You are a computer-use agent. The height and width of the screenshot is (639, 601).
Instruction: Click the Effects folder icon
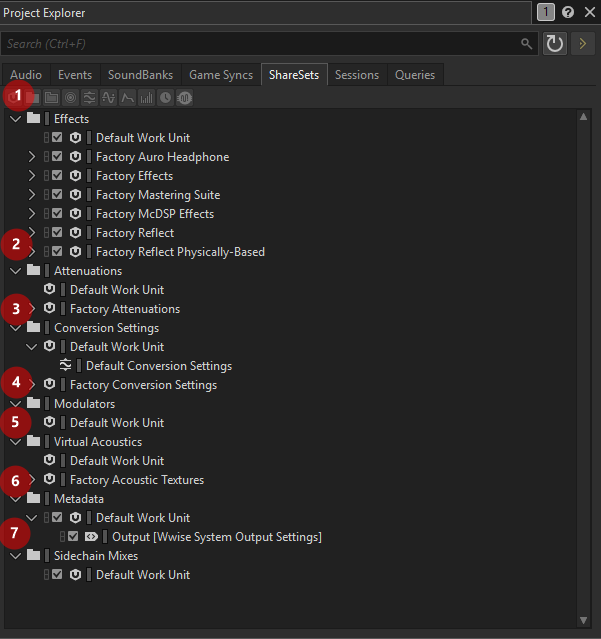point(33,119)
